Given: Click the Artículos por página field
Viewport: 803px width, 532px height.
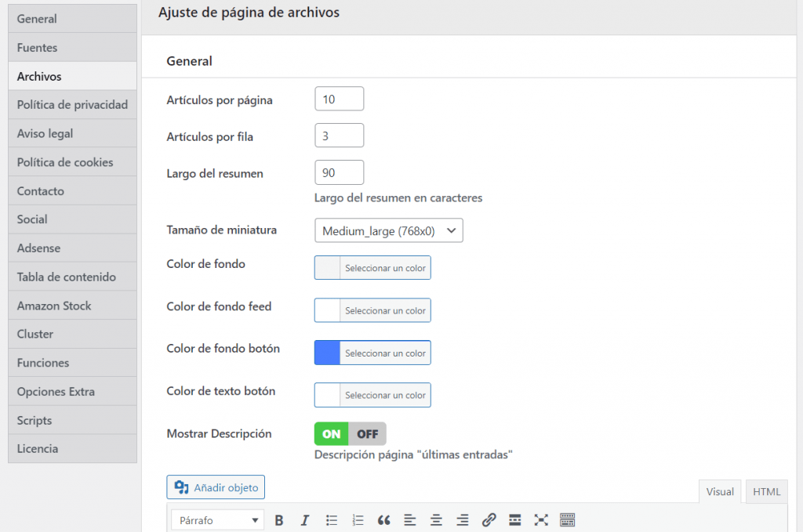Looking at the screenshot, I should pyautogui.click(x=339, y=100).
